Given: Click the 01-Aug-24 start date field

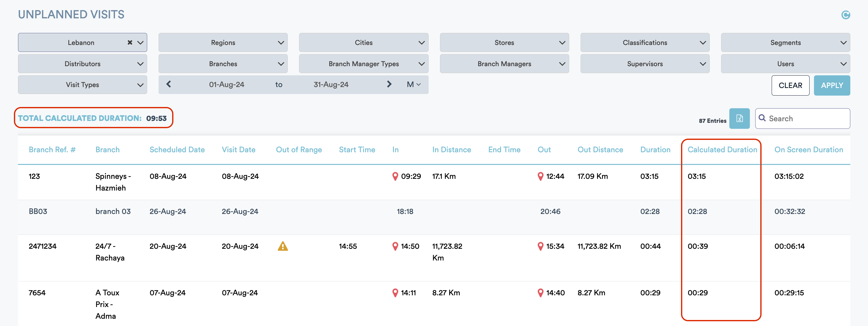Looking at the screenshot, I should (226, 85).
